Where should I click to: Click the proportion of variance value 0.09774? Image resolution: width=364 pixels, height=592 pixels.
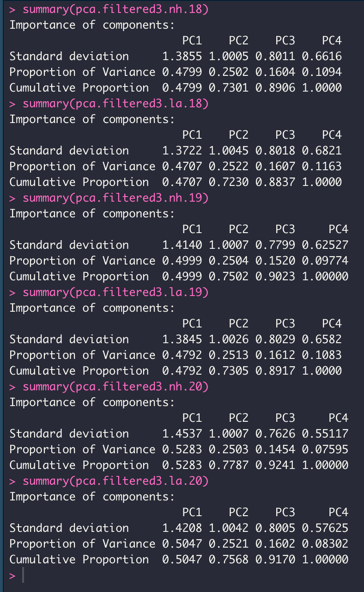pos(325,261)
